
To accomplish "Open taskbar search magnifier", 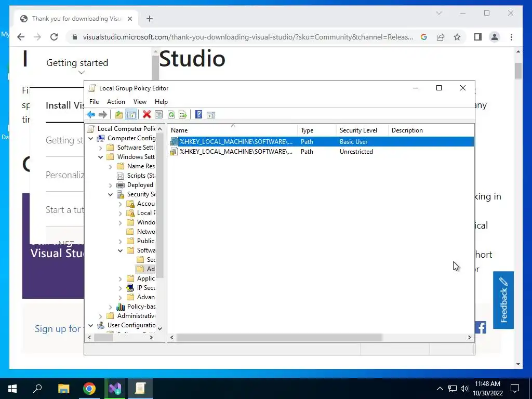I will click(x=37, y=389).
